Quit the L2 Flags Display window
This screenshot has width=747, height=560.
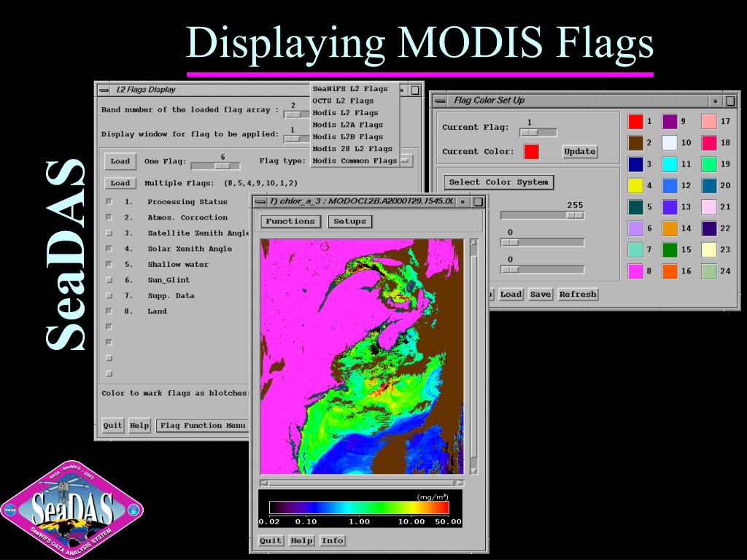click(x=113, y=426)
